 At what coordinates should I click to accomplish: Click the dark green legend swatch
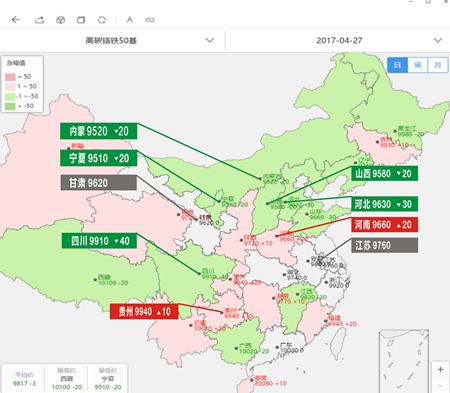coord(10,106)
